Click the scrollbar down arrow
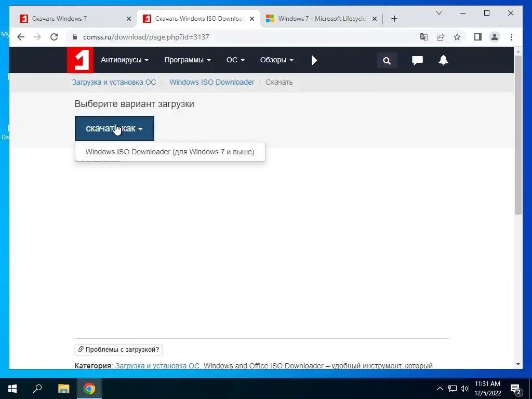This screenshot has height=399, width=532. pos(518,364)
